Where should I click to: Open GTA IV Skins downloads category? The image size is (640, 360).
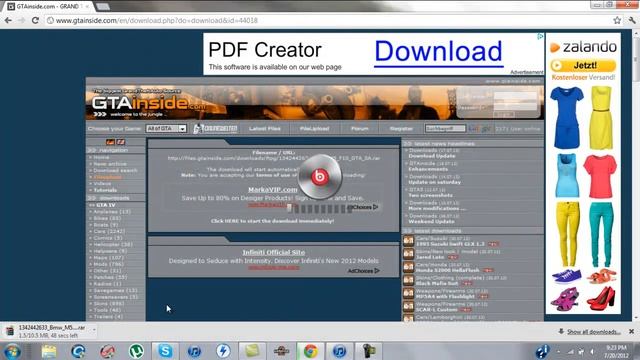(x=109, y=304)
